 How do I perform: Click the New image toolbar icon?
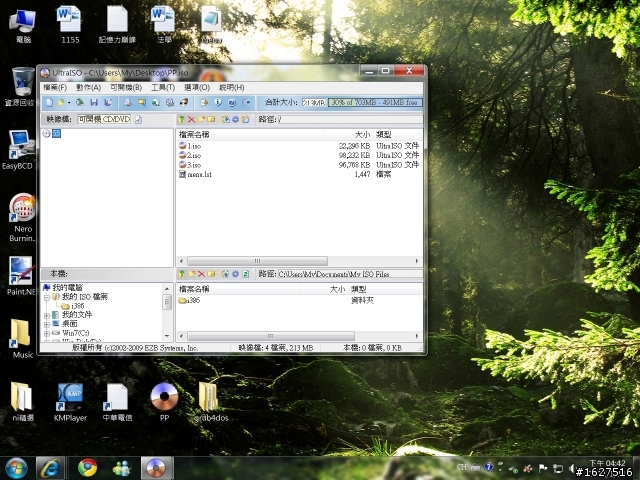coord(49,102)
